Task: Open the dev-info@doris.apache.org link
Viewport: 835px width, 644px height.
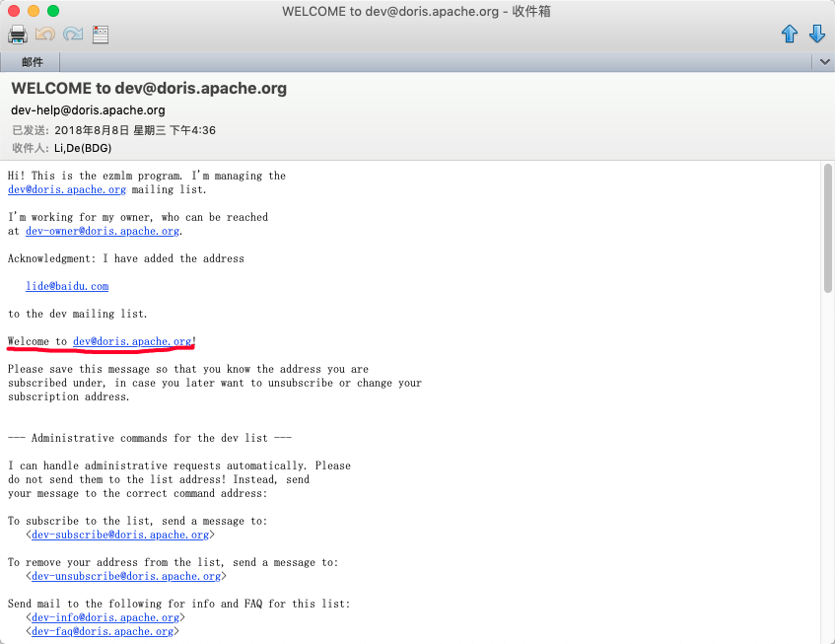Action: 105,617
